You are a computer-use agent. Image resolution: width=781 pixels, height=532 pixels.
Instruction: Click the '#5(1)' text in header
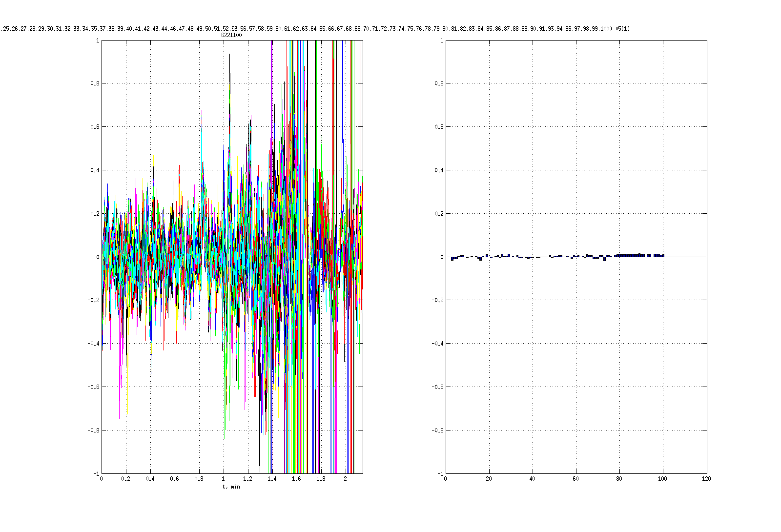pos(622,29)
